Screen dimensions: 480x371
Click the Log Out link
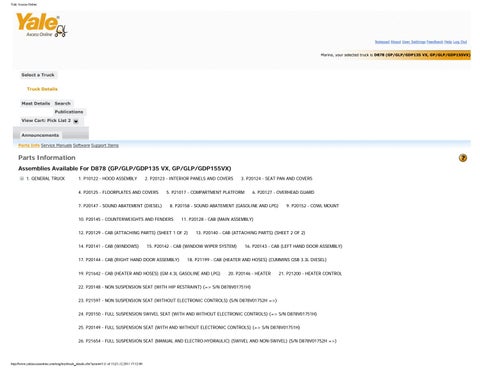pyautogui.click(x=460, y=42)
